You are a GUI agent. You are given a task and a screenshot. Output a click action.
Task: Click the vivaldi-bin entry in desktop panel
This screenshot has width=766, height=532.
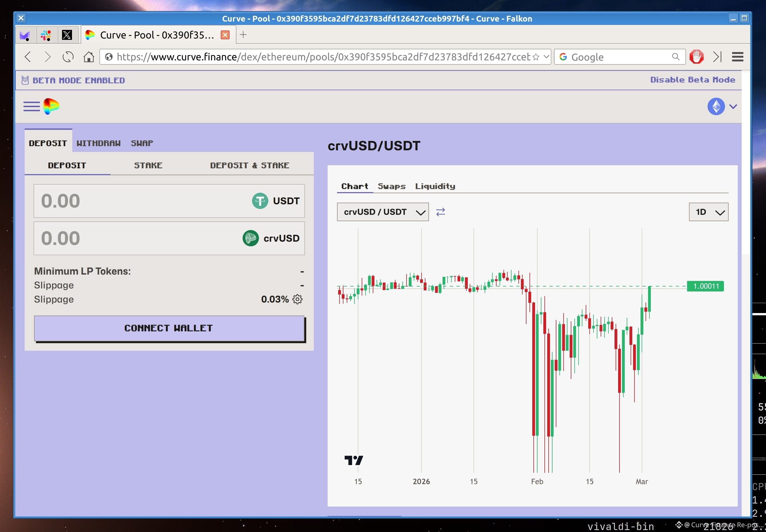(621, 526)
